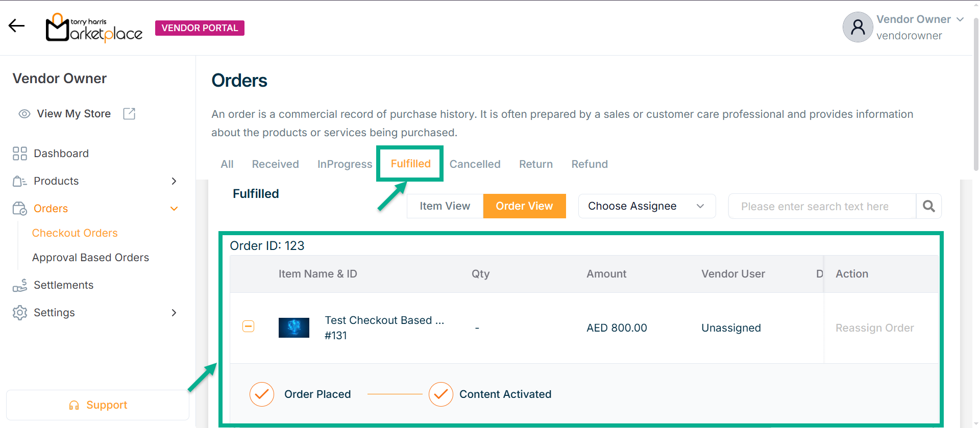Switch to Item View
This screenshot has width=980, height=428.
(x=445, y=206)
